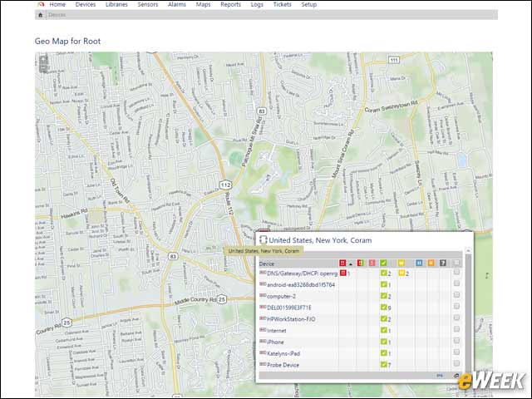This screenshot has height=399, width=532.
Task: Click the device icon beside computer-2
Action: (263, 296)
